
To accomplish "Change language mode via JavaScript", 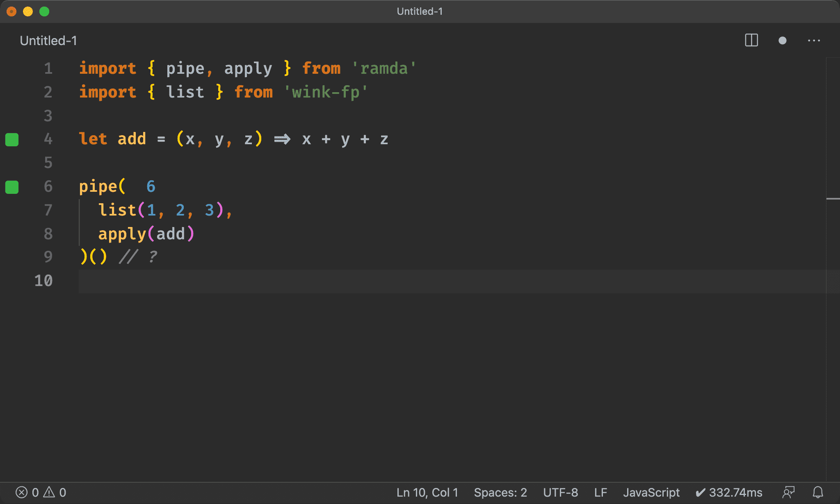I will pyautogui.click(x=651, y=492).
